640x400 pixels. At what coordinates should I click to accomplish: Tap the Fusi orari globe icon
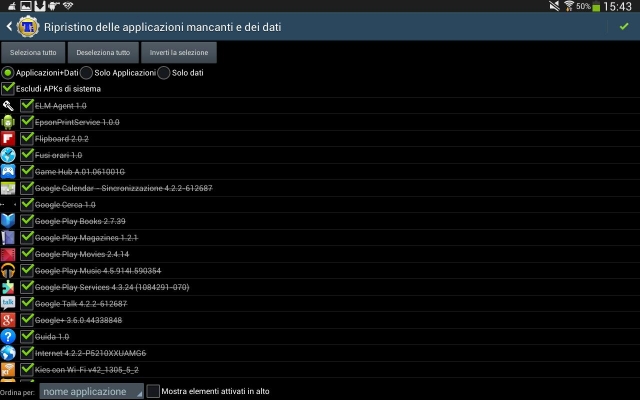(8, 155)
